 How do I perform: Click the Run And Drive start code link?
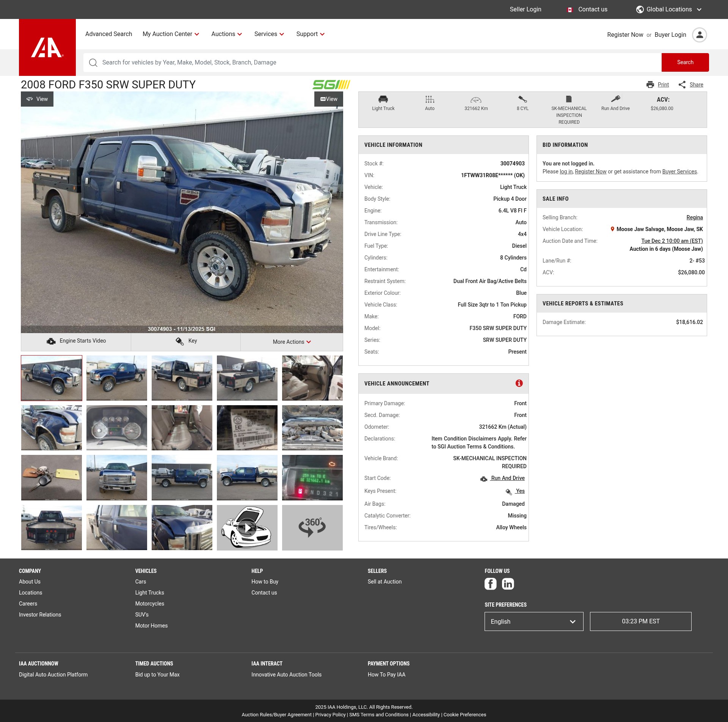[x=508, y=478]
